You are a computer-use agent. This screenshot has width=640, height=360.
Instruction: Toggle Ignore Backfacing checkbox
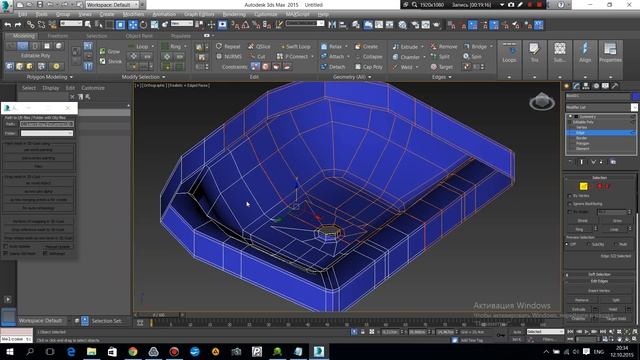point(570,204)
